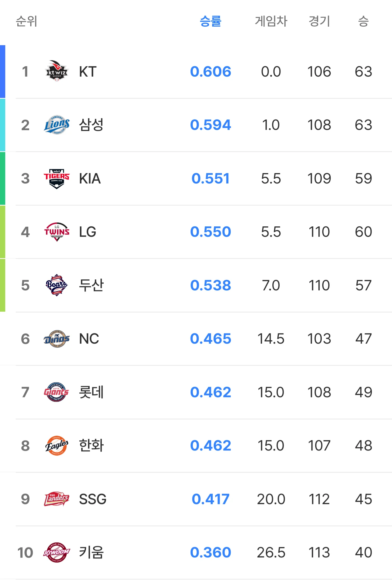392x584 pixels.
Task: Tap the Lotte Giants logo
Action: tap(57, 392)
